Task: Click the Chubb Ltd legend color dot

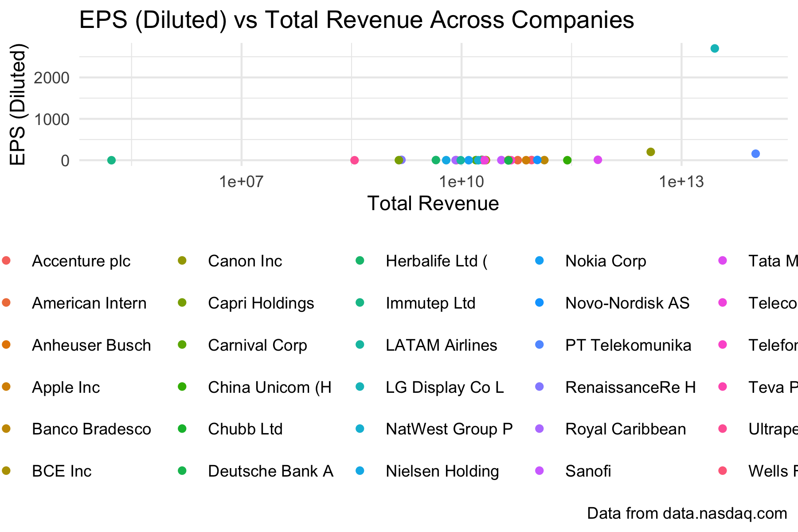Action: click(182, 429)
